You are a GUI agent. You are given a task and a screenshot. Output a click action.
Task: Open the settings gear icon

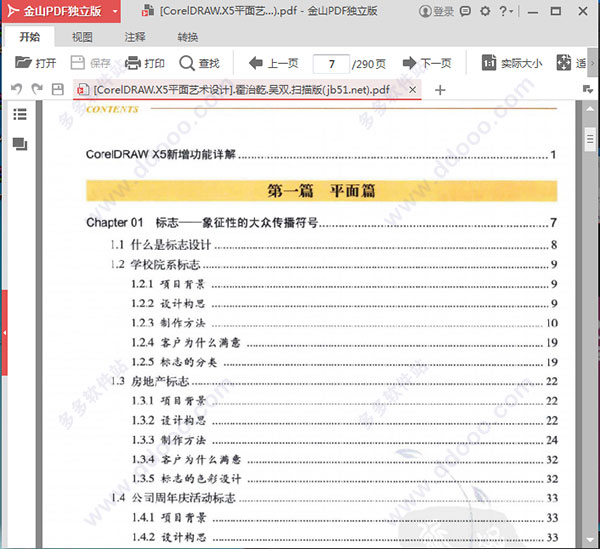[x=485, y=11]
